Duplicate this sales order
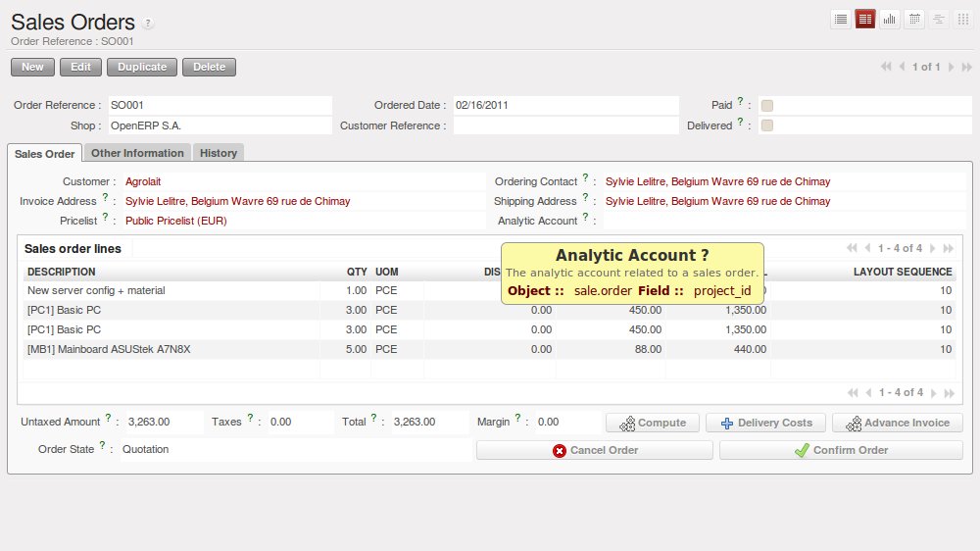The width and height of the screenshot is (980, 551). [x=142, y=67]
